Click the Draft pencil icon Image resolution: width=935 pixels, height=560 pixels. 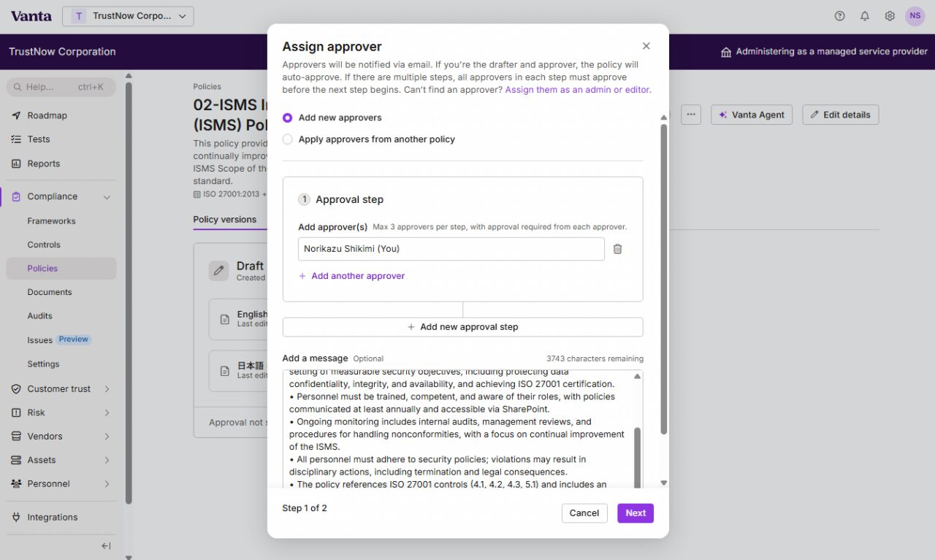point(218,271)
